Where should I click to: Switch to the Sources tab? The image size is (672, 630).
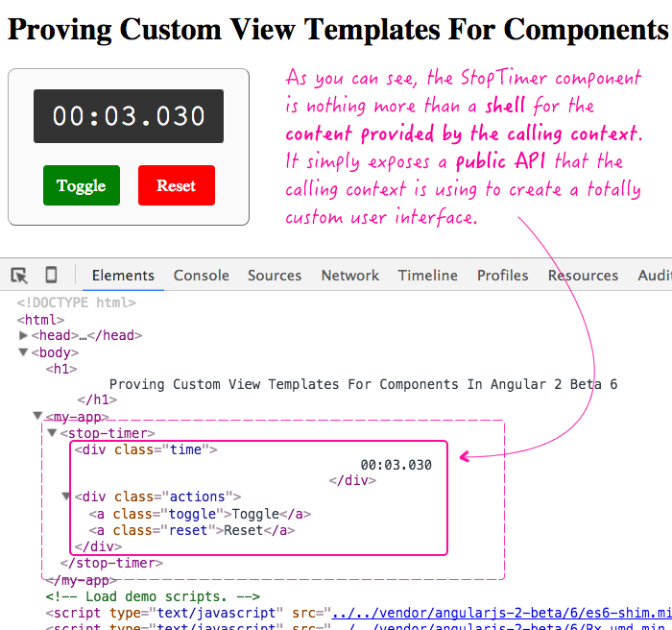[x=275, y=276]
